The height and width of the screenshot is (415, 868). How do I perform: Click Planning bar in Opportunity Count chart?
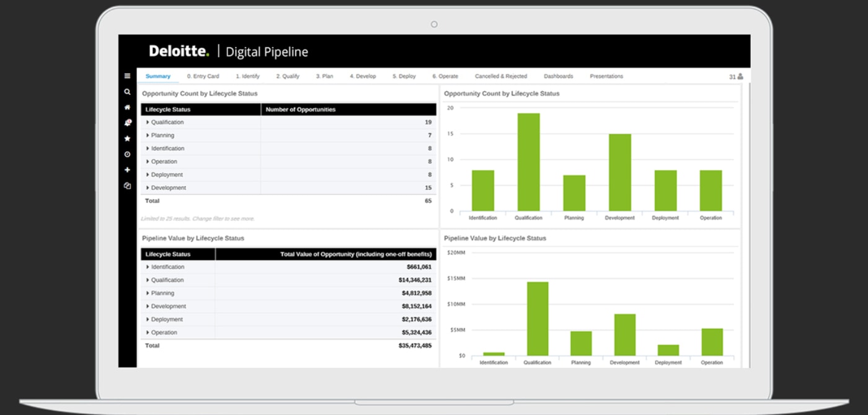pyautogui.click(x=574, y=193)
